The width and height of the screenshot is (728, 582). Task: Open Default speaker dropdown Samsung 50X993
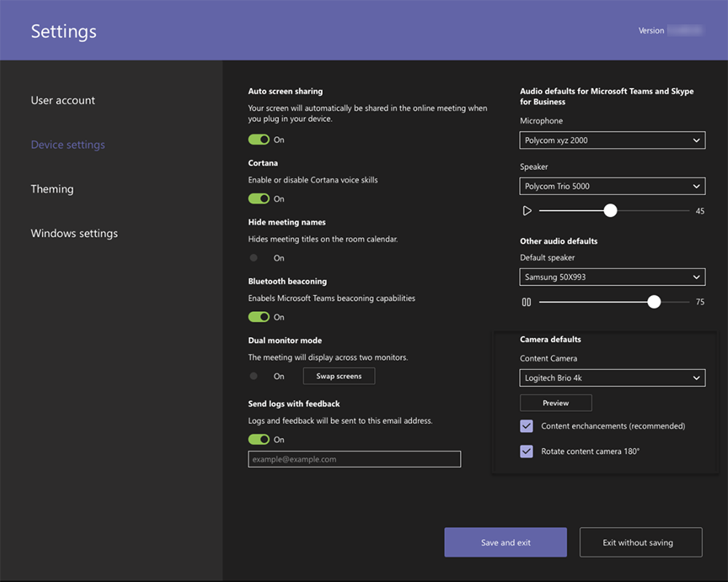pos(612,277)
